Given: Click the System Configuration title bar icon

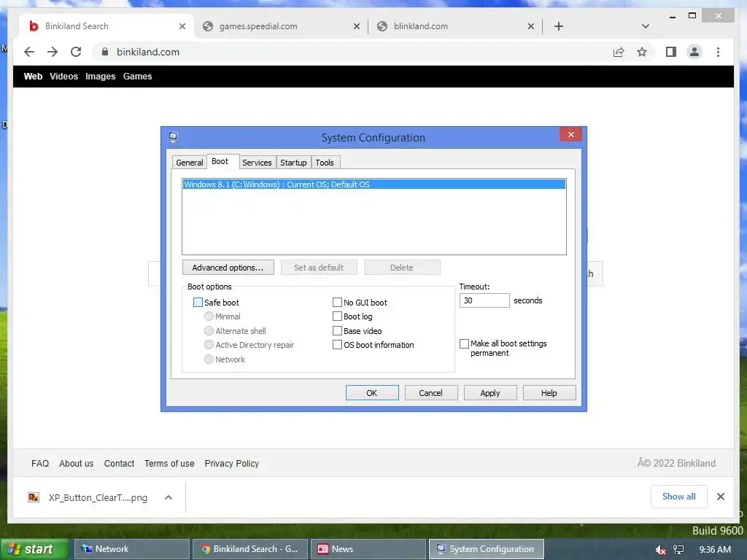Looking at the screenshot, I should [x=174, y=137].
